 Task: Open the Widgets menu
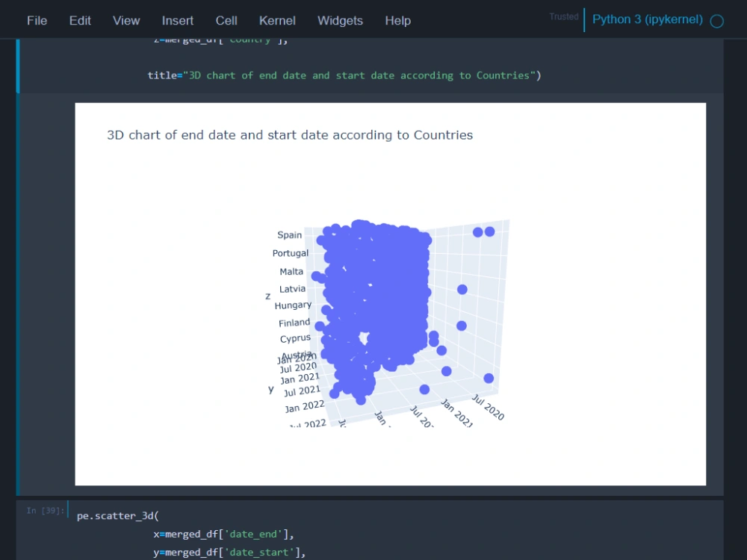coord(340,20)
